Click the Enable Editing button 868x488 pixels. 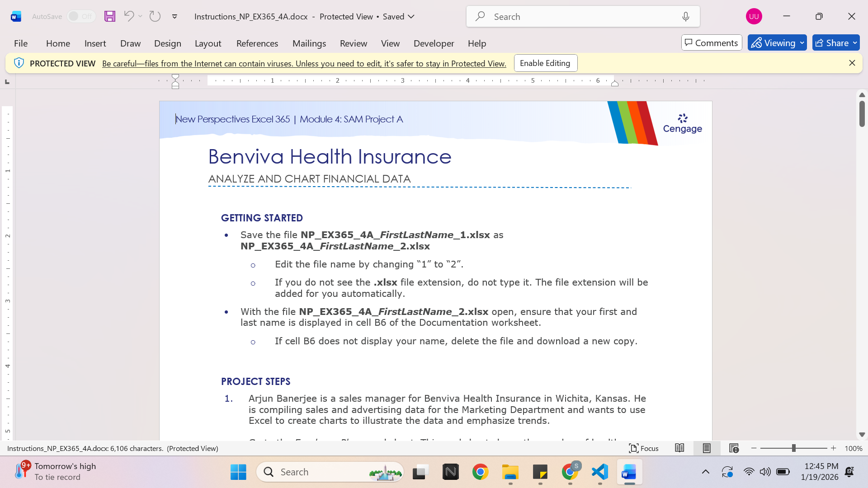tap(545, 63)
